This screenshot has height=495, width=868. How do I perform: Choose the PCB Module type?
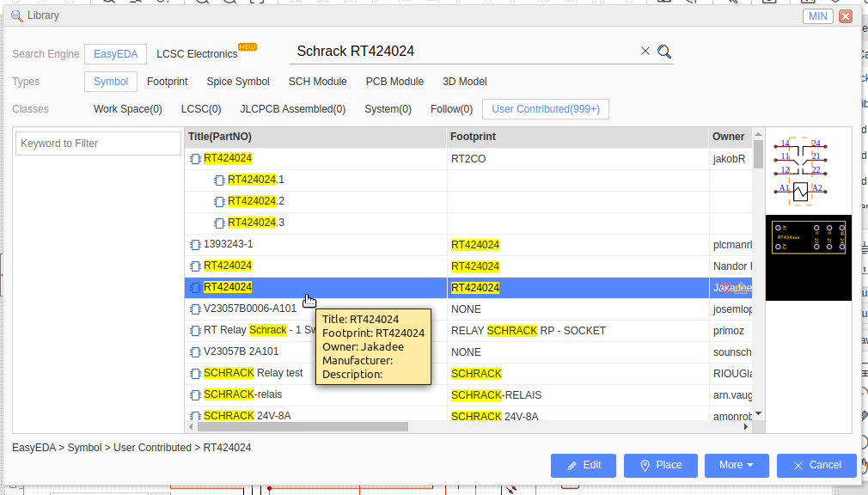click(394, 82)
